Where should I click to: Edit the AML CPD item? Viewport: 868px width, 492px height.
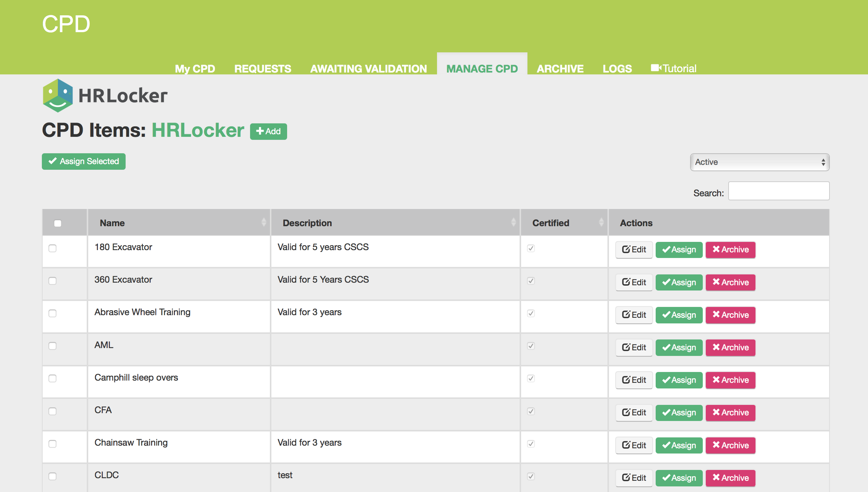coord(634,347)
